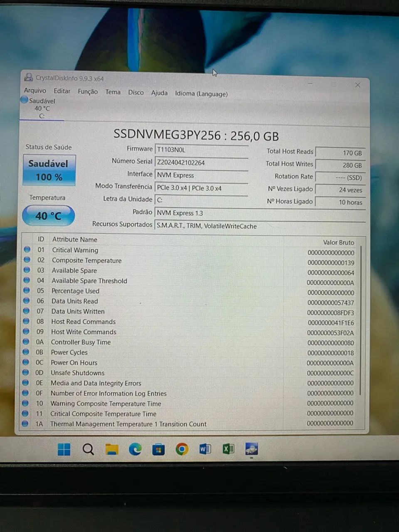Open the Idioma (Language) menu
Screen dimensions: 399x532
pyautogui.click(x=201, y=94)
